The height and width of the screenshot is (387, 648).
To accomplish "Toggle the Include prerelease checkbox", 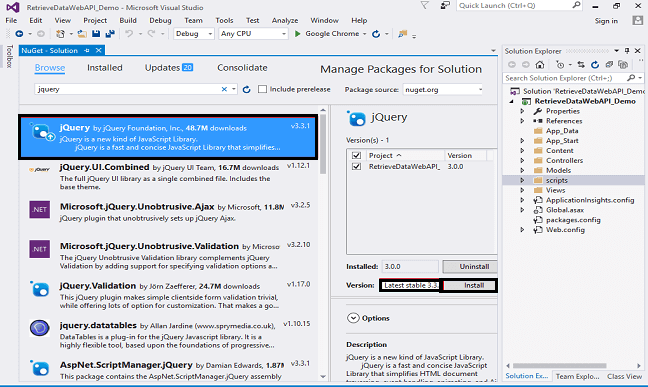I will click(x=262, y=89).
